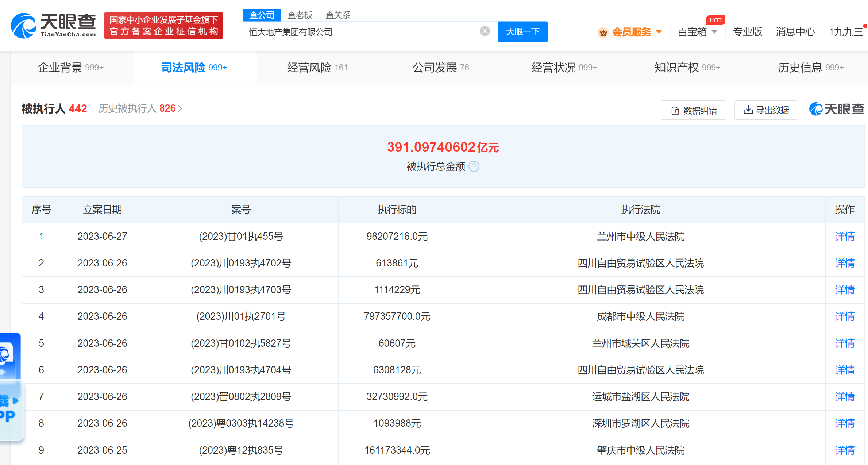Screen dimensions: 868x465
Task: Click the 导出数据 export button
Action: pos(766,110)
